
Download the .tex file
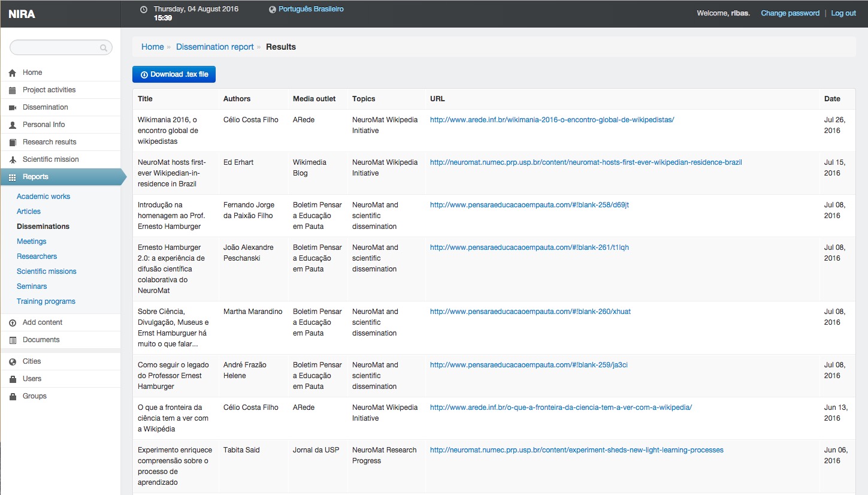click(174, 74)
